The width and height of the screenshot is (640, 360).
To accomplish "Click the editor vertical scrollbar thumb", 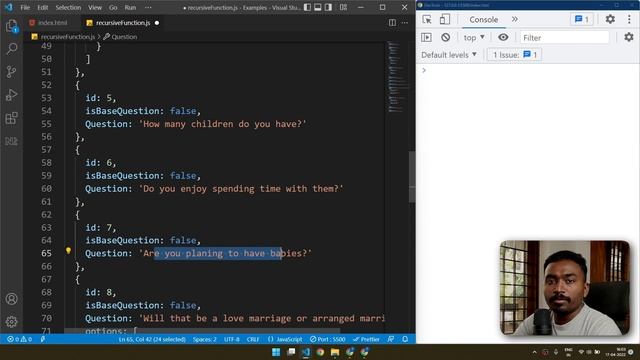I will tap(412, 176).
